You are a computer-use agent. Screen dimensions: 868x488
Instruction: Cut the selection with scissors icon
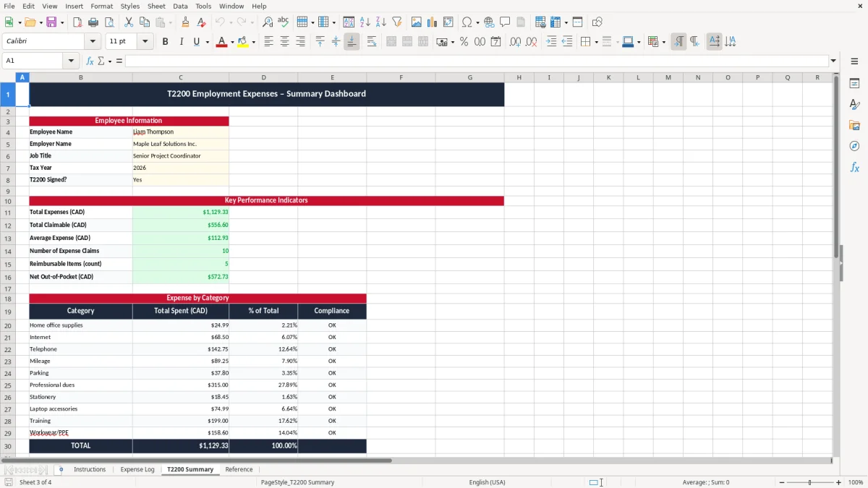click(128, 22)
